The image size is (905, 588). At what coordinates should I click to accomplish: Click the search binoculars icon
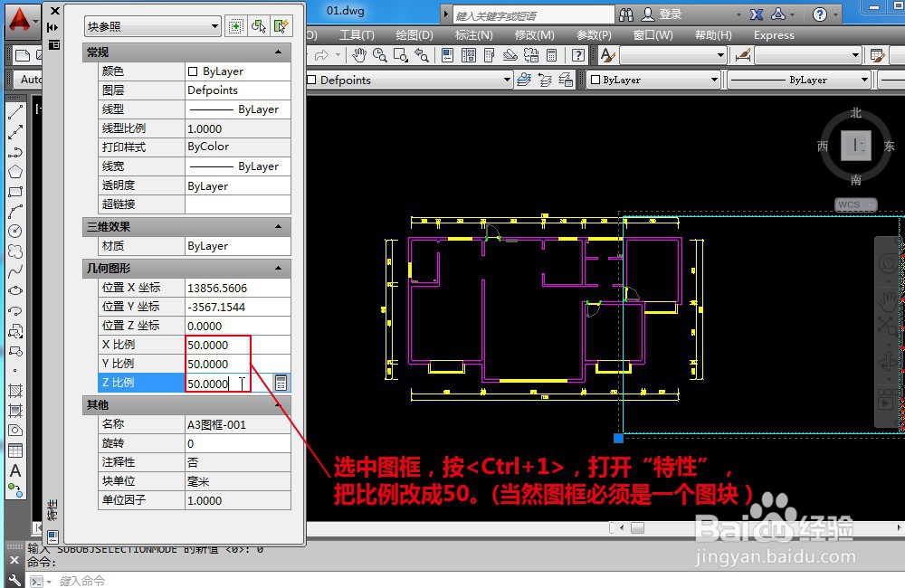coord(625,15)
